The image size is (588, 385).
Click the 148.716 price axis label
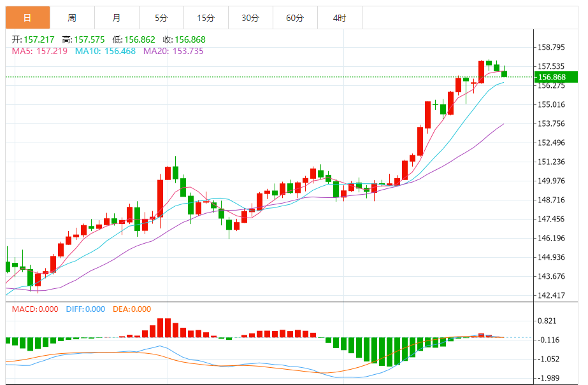click(551, 200)
